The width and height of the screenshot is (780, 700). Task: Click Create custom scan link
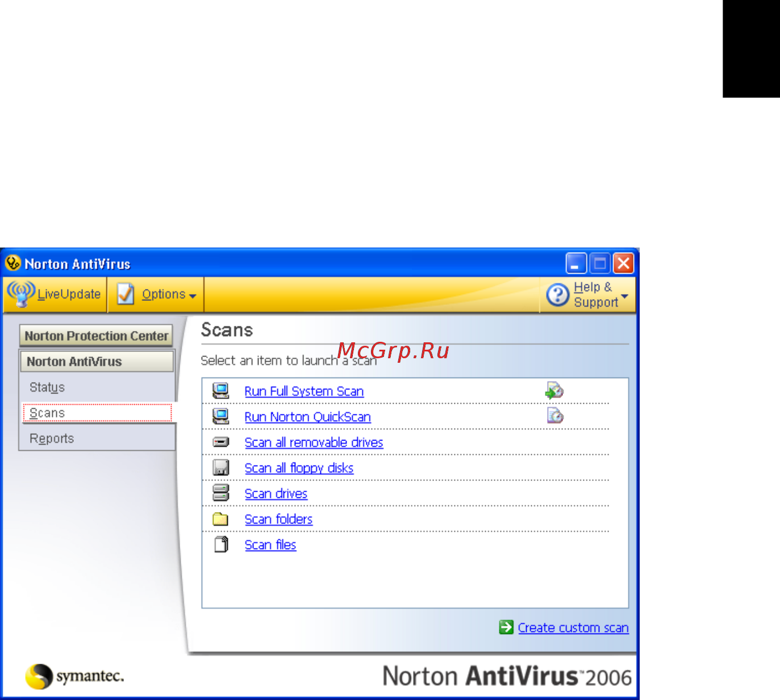point(573,627)
